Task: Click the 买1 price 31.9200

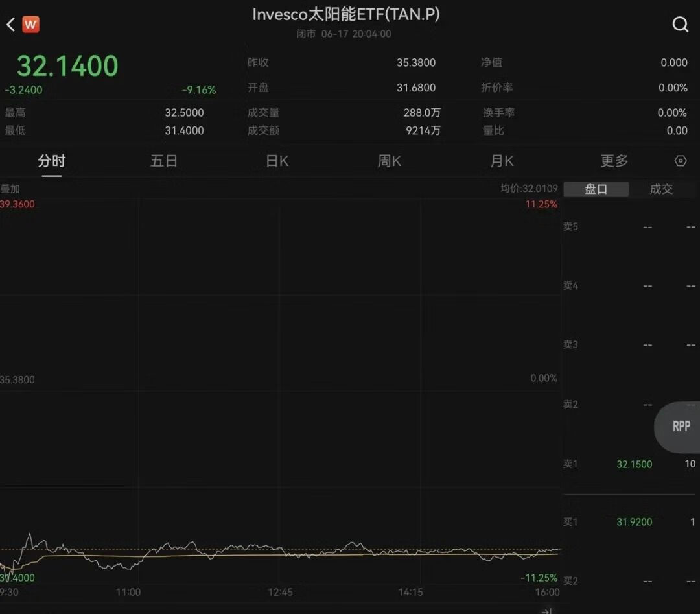Action: coord(635,522)
